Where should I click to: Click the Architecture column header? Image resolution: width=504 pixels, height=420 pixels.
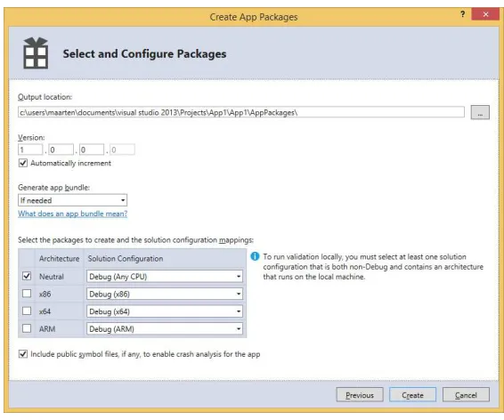(x=59, y=258)
